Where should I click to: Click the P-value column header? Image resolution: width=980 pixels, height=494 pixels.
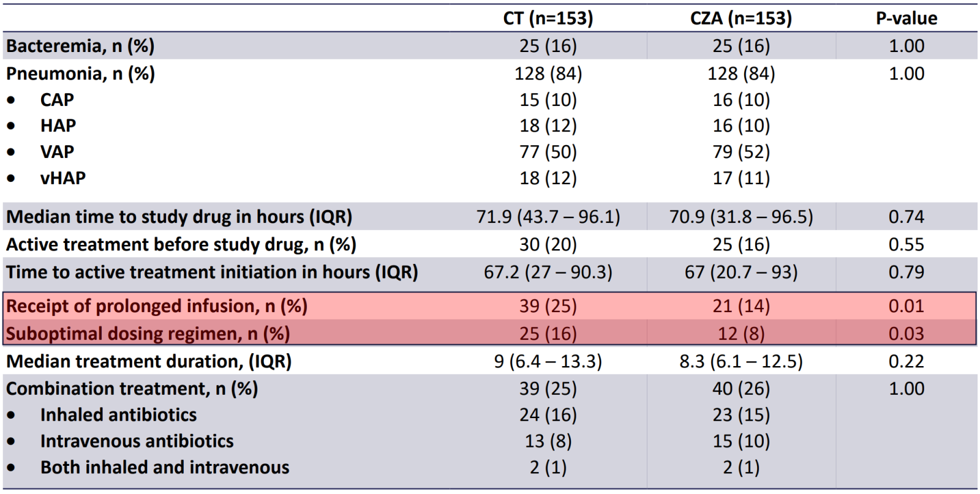(906, 18)
